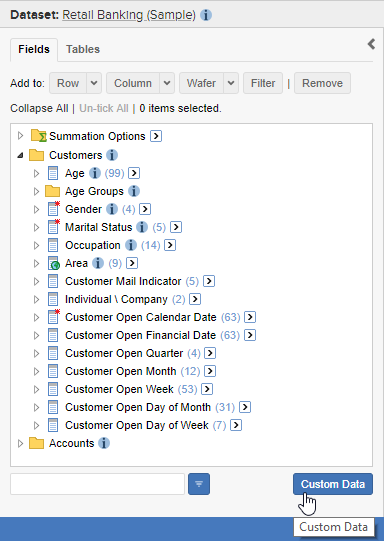Open the arrow box next to Individual \ Company
The height and width of the screenshot is (541, 384).
(195, 299)
